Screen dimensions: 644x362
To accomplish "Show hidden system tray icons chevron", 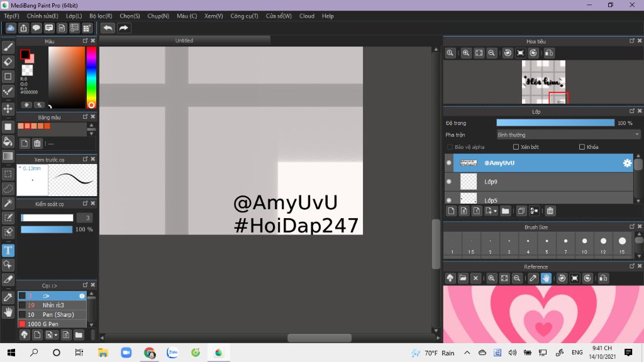I will click(467, 353).
